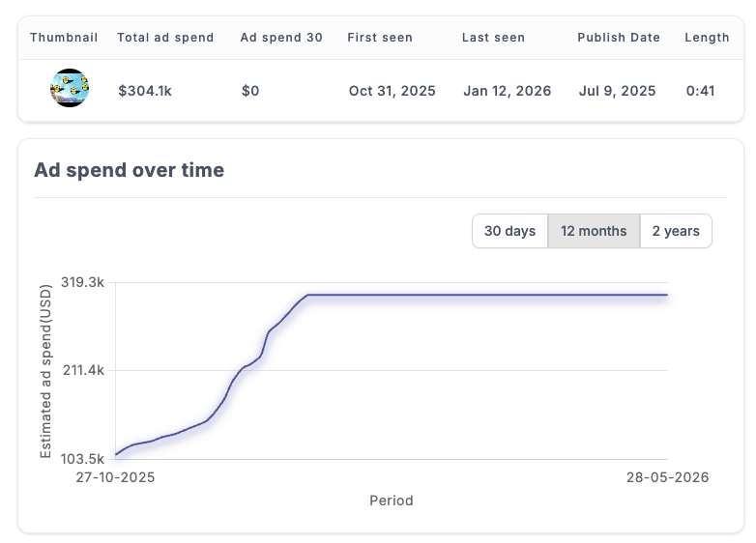Open the circular ad thumbnail image
This screenshot has width=756, height=543.
pyautogui.click(x=70, y=88)
